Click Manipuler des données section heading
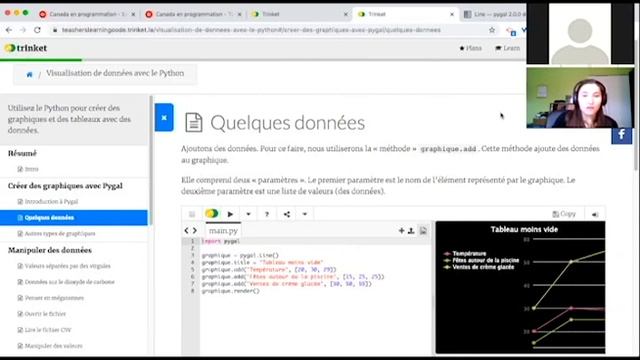640x360 pixels. [50, 250]
